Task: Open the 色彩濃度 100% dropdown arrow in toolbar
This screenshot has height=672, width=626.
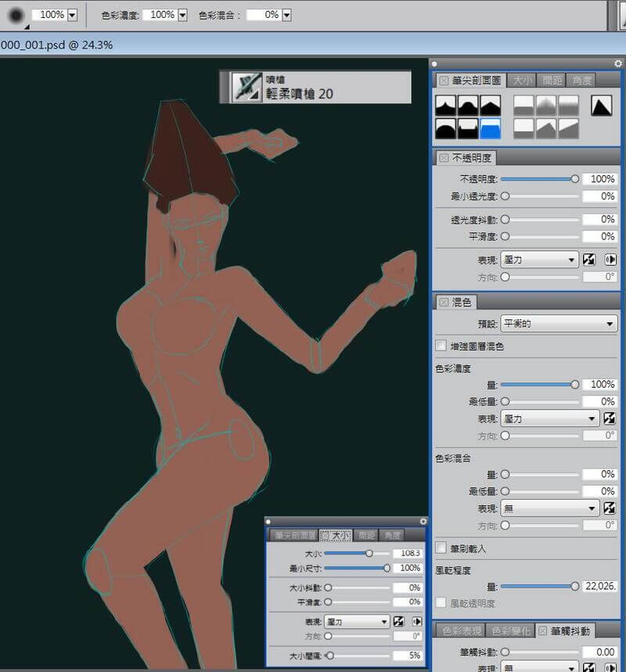Action: point(182,15)
